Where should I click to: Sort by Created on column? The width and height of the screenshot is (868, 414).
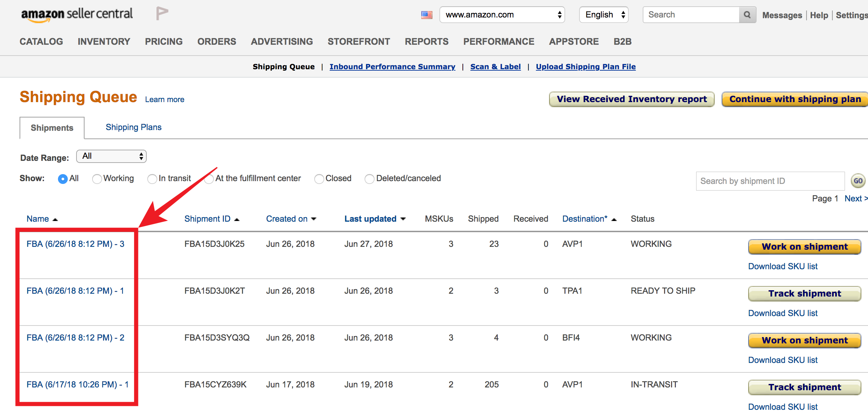291,219
